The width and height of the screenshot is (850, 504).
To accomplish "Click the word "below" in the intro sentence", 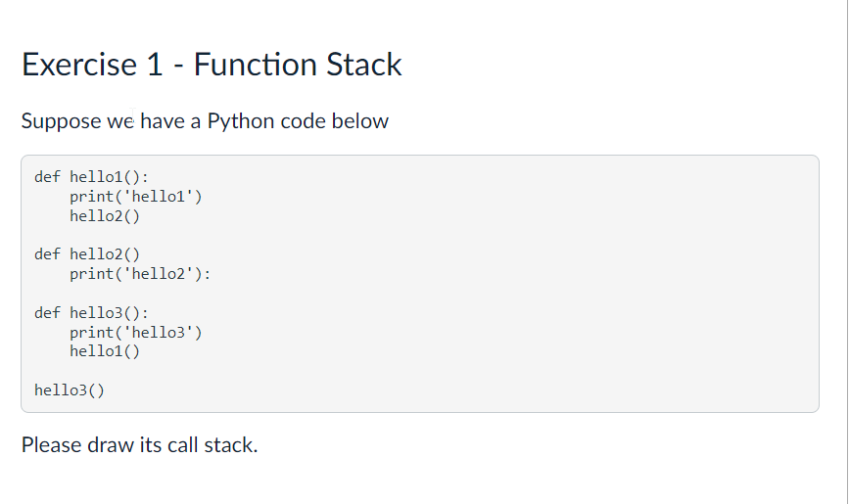I will point(360,120).
